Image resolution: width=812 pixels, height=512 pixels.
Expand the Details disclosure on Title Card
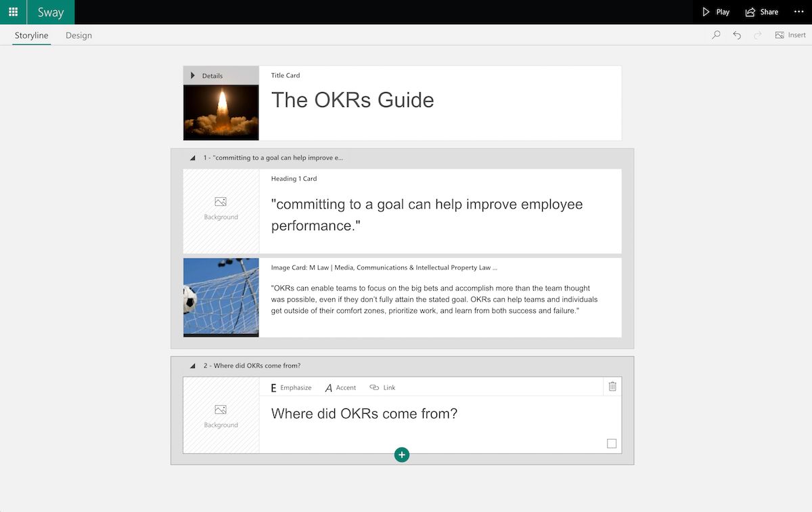(194, 76)
